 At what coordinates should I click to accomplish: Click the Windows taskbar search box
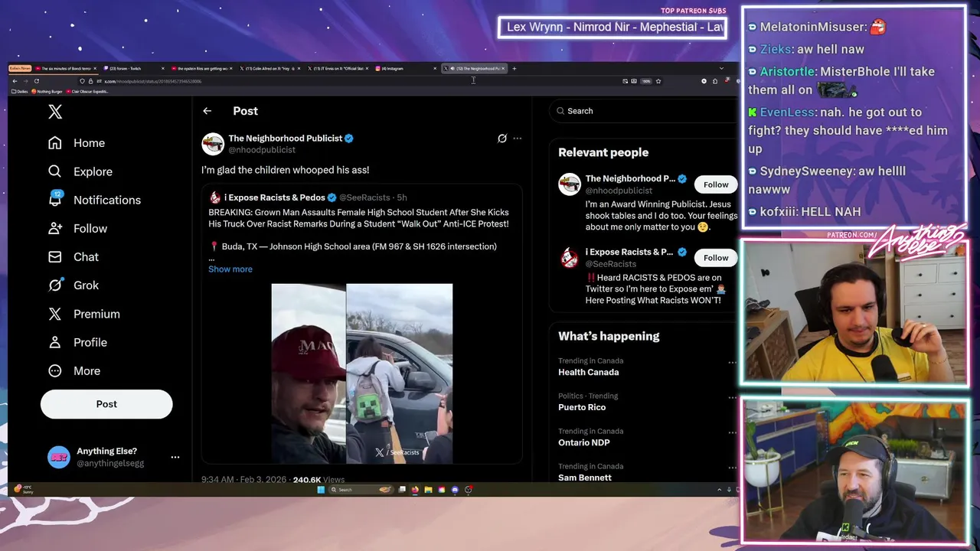click(360, 490)
